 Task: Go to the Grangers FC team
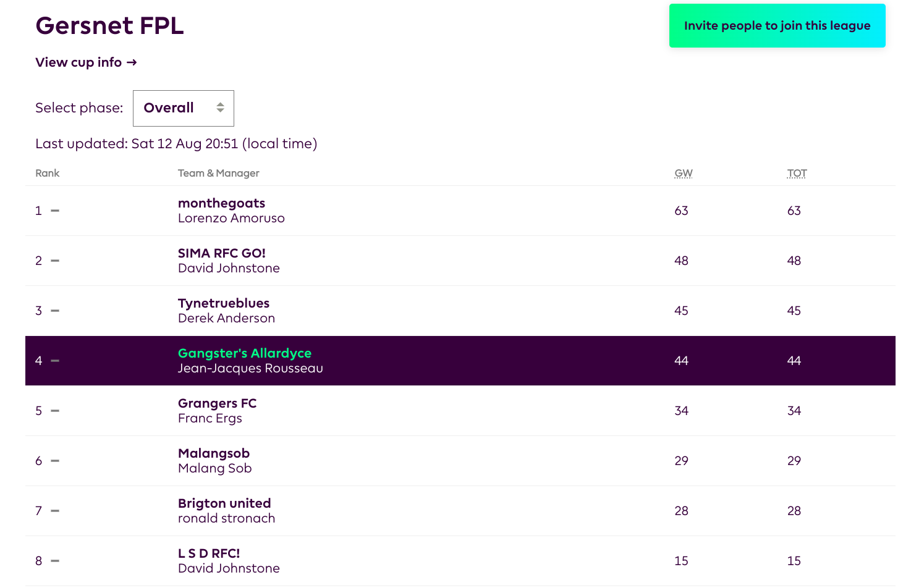[x=217, y=403]
